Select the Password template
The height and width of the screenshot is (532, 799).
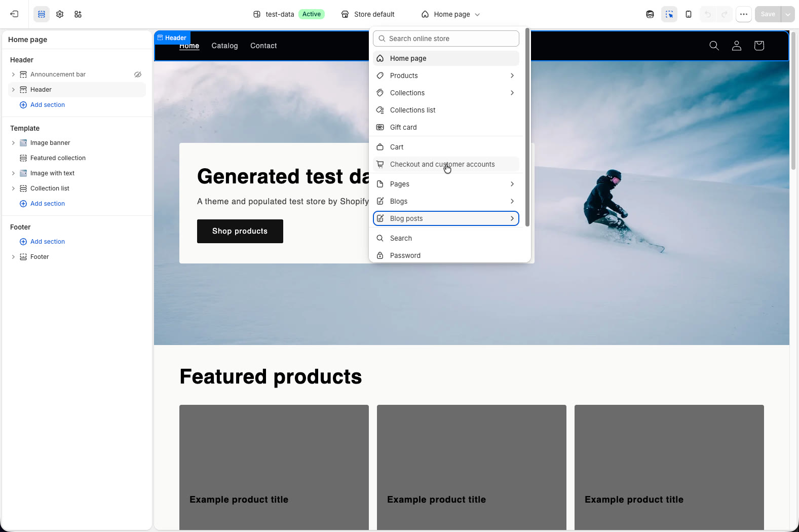446,255
